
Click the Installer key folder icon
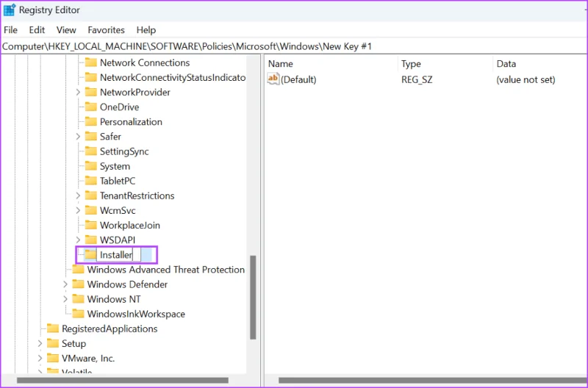coord(90,254)
